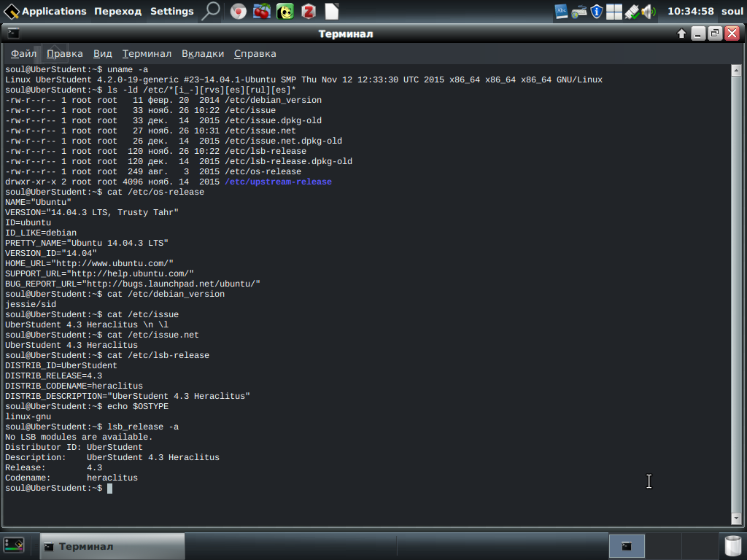The width and height of the screenshot is (747, 560).
Task: Open the Терминал menu in the menu bar
Action: point(147,54)
